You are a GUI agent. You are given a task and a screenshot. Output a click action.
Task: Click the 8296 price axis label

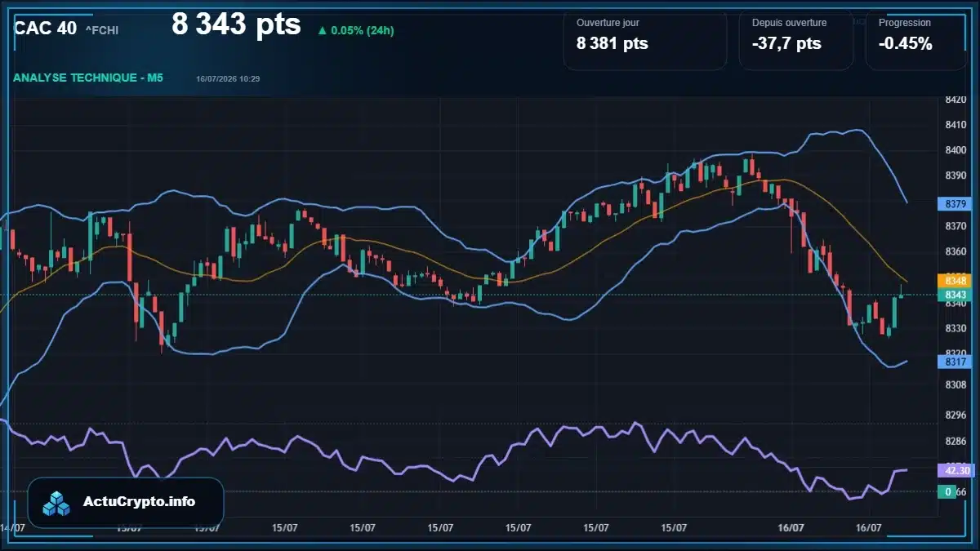(x=955, y=415)
